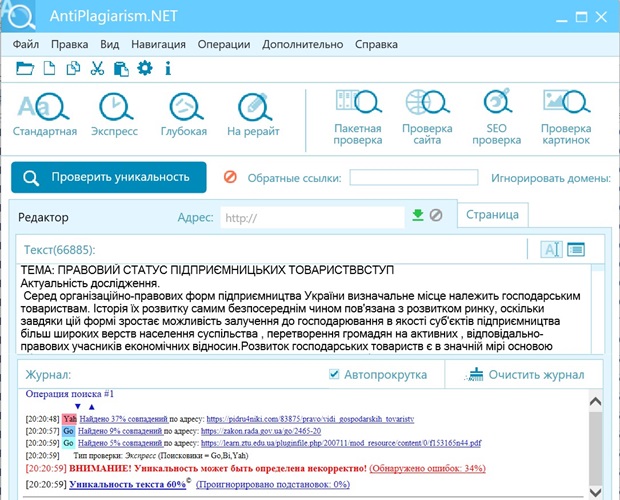Open the Дополнительно menu
The width and height of the screenshot is (620, 500).
302,44
